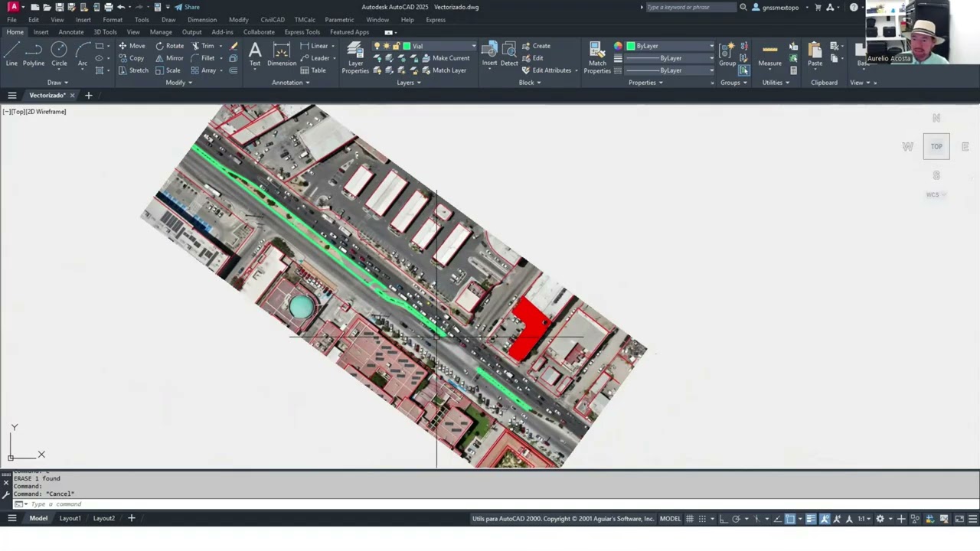Click the Move tool in Modify panel

(x=132, y=46)
